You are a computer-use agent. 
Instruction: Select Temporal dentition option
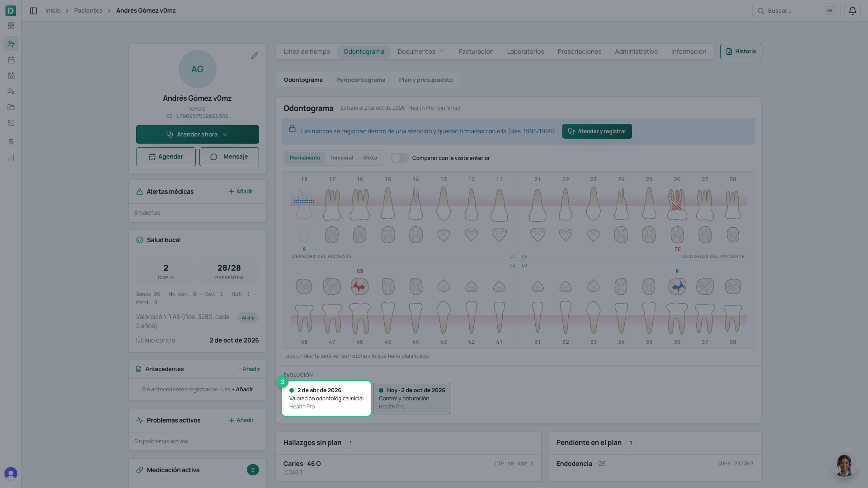pos(341,158)
